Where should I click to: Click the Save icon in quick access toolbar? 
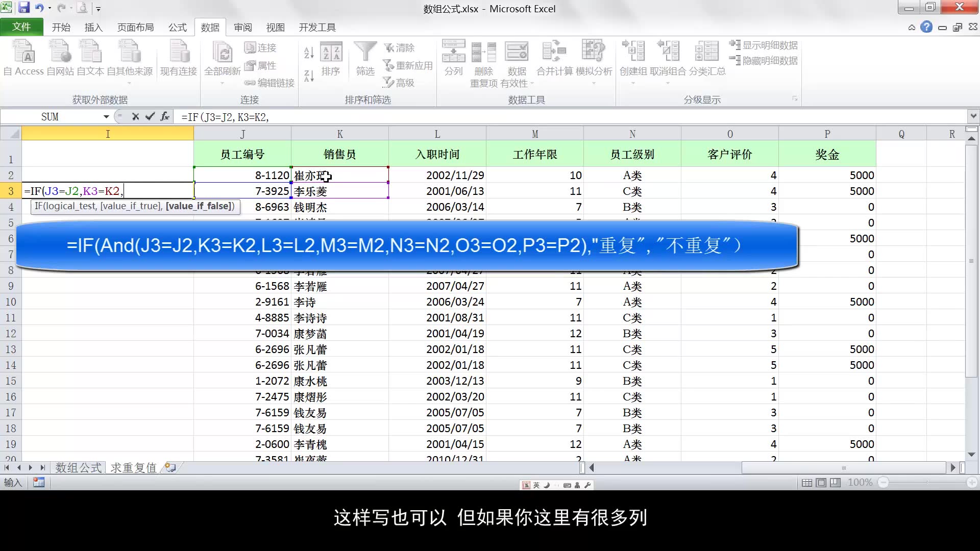coord(24,8)
